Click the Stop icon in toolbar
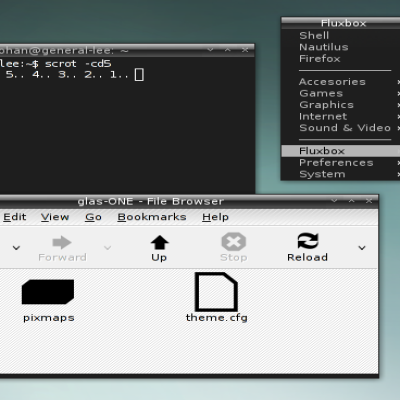Screen dimensions: 400x400 tap(234, 242)
